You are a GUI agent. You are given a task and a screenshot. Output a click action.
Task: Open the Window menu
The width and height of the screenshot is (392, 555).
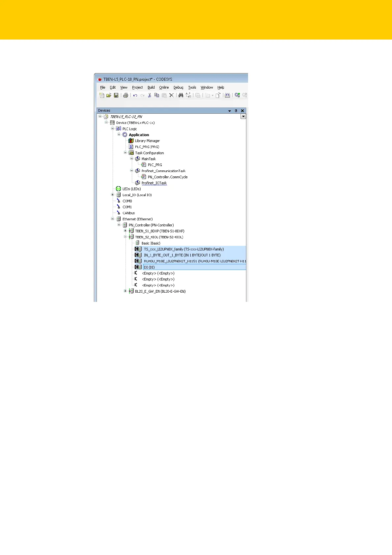pyautogui.click(x=207, y=87)
